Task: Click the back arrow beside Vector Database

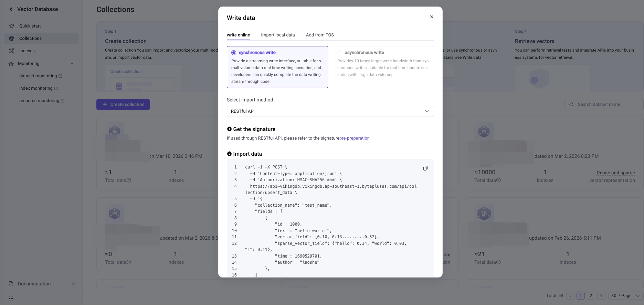Action: pyautogui.click(x=11, y=9)
